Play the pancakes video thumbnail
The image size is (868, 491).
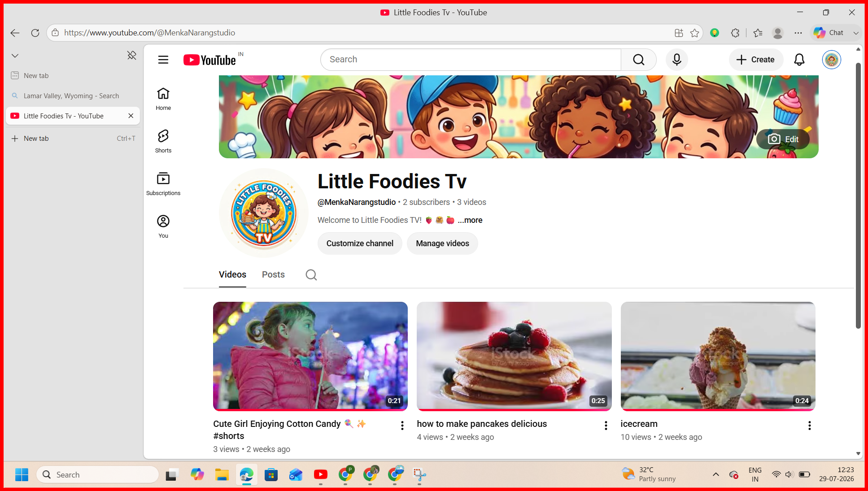click(514, 356)
